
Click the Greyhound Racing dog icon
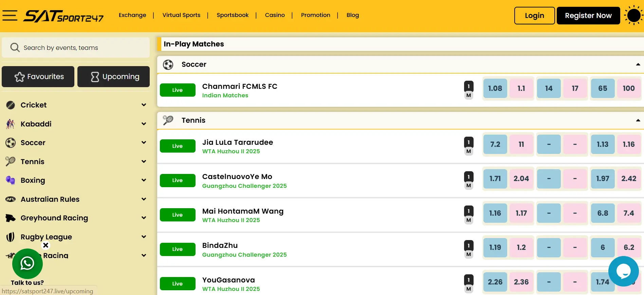pos(11,218)
